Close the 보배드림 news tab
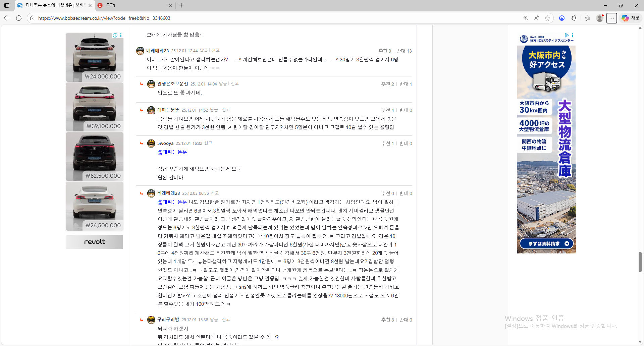 click(90, 5)
